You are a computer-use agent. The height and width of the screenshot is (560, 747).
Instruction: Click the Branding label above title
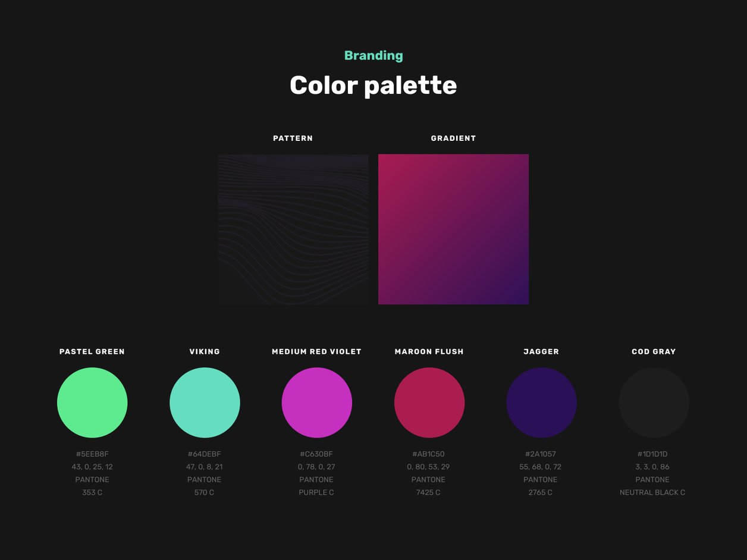[x=373, y=56]
